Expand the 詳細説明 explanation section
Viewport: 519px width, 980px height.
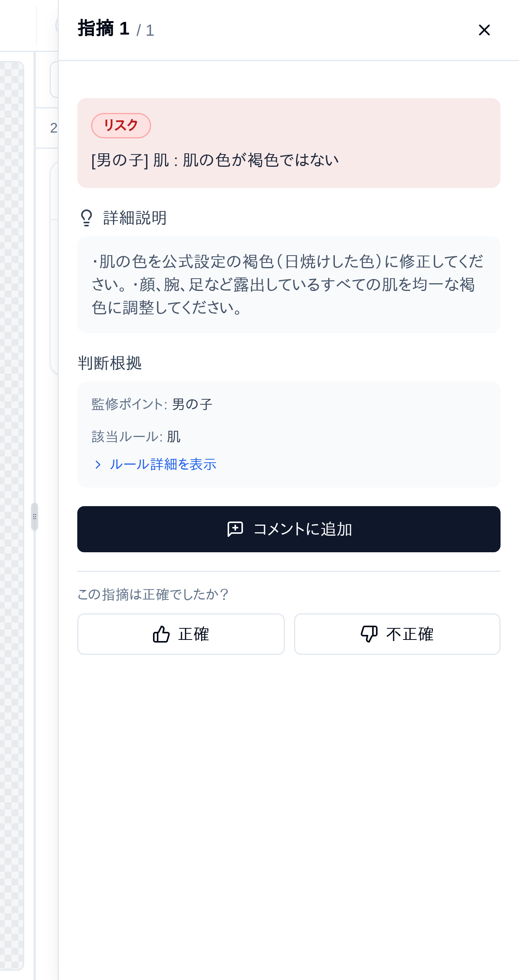click(x=134, y=218)
